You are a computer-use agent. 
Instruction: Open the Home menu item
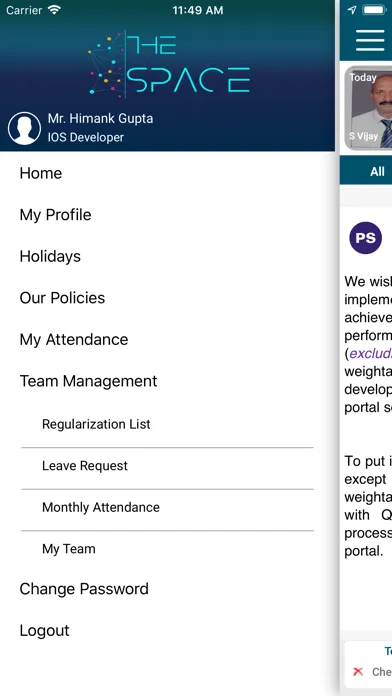tap(41, 173)
